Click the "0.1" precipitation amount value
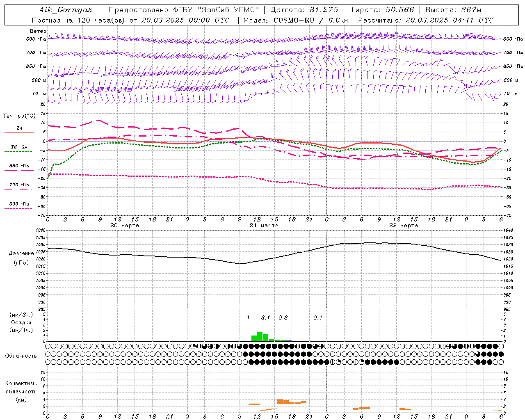Screen dimensions: 525x420 [318, 317]
